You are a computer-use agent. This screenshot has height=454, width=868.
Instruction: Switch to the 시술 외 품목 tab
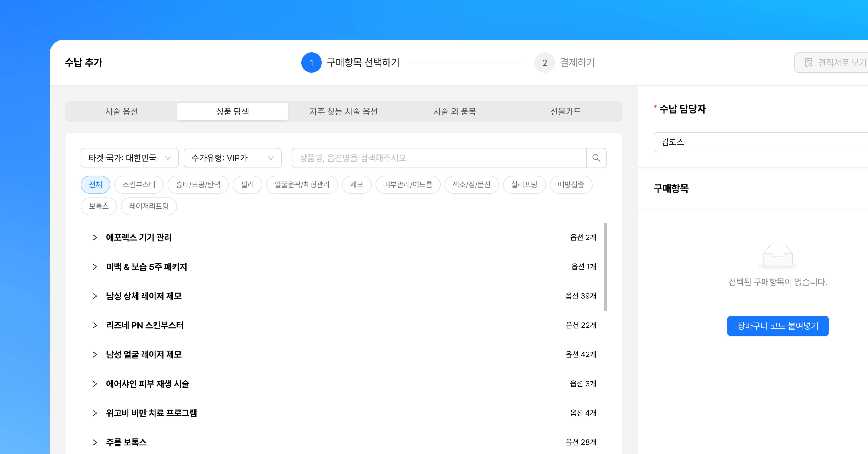coord(455,112)
